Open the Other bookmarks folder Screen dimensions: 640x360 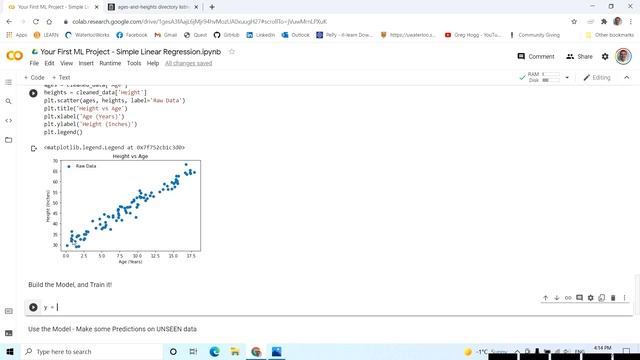point(610,35)
